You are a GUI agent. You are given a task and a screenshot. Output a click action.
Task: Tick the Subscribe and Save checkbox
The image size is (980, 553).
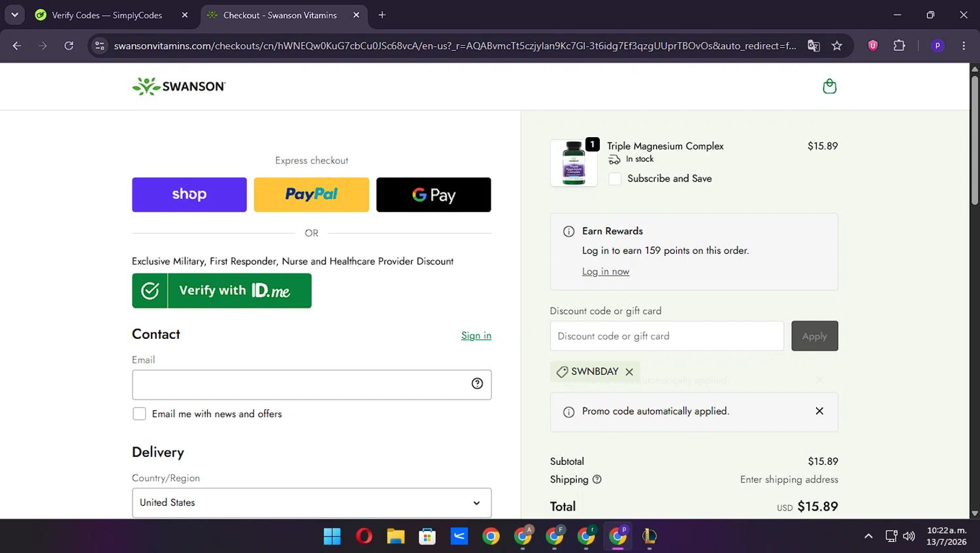coord(615,178)
